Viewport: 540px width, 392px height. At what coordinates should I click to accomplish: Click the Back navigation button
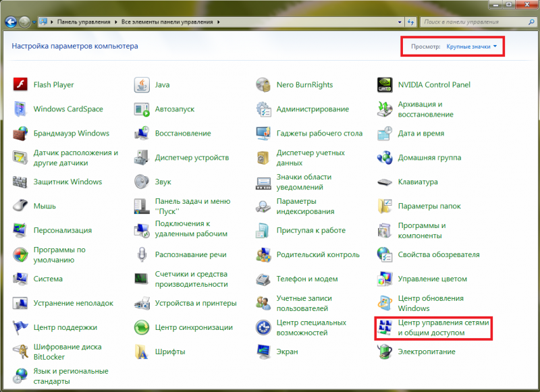coord(11,22)
